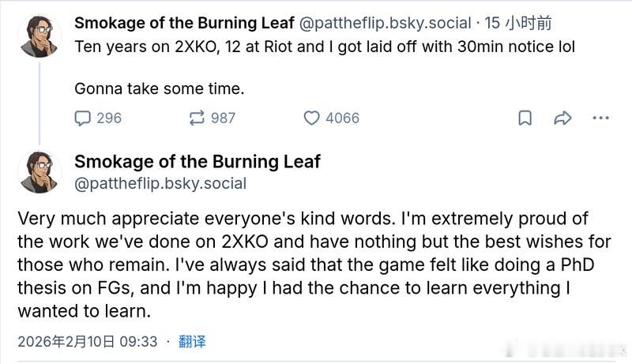Image resolution: width=632 pixels, height=364 pixels.
Task: Click the share arrow icon
Action: pos(562,118)
